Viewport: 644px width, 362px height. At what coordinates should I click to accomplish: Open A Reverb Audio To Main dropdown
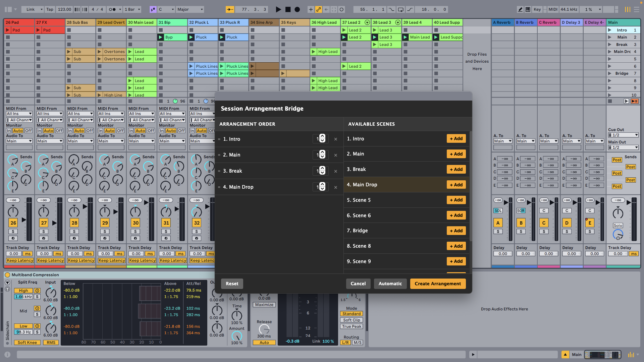(502, 141)
